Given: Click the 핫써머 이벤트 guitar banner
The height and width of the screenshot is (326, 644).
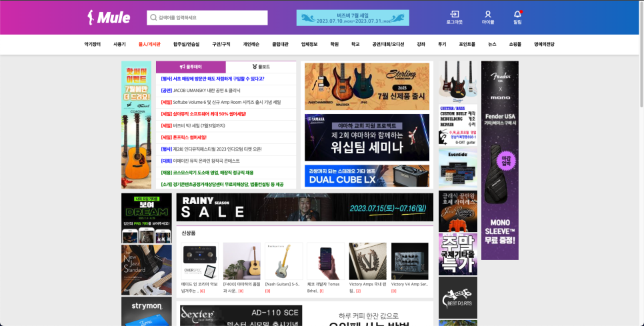Looking at the screenshot, I should point(137,125).
